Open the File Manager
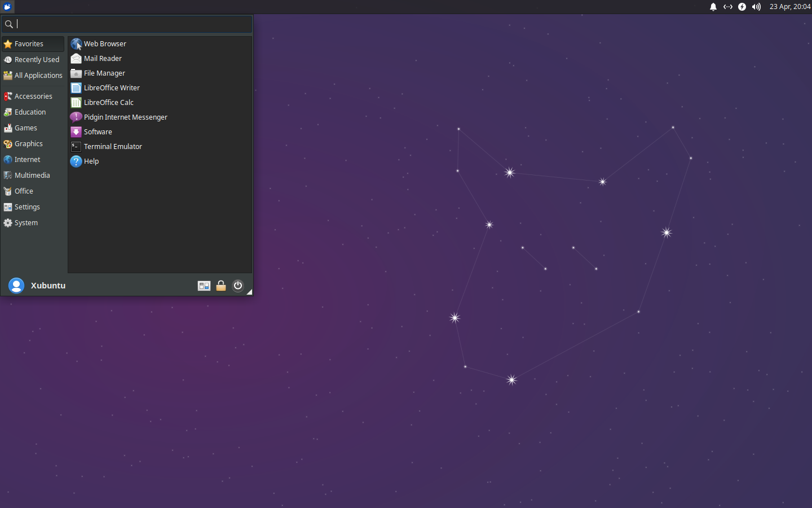Screen dimensions: 812x508 click(x=104, y=73)
